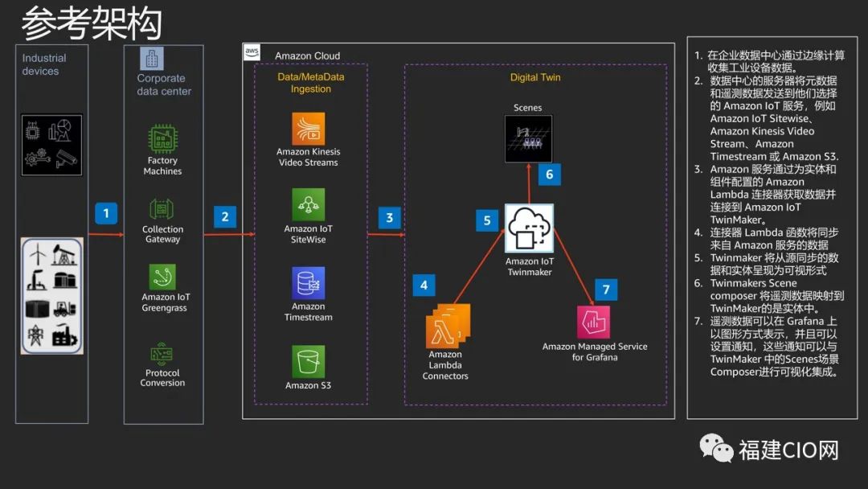Click the oil pumpjack device icon
Screen dimensions: 868x489
point(65,255)
